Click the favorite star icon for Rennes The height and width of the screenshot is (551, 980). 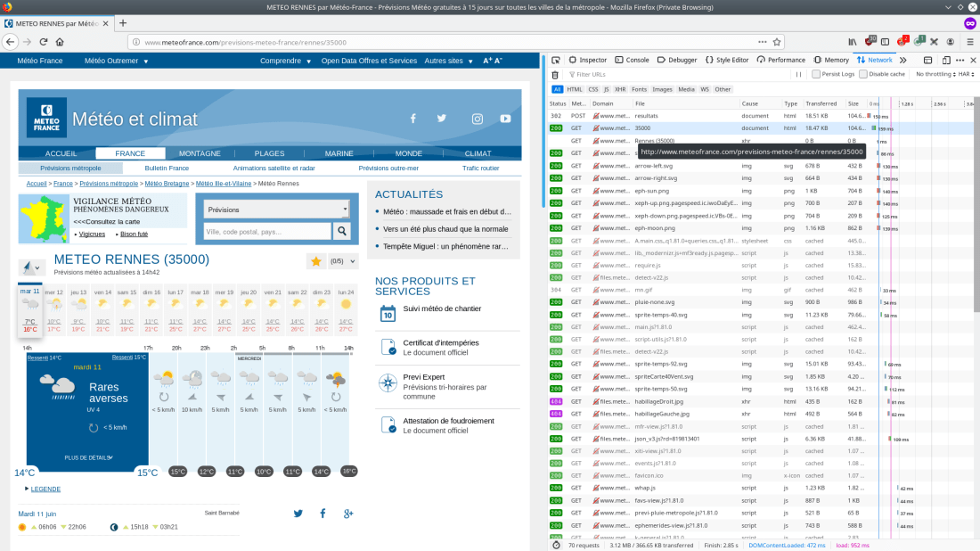click(x=314, y=261)
